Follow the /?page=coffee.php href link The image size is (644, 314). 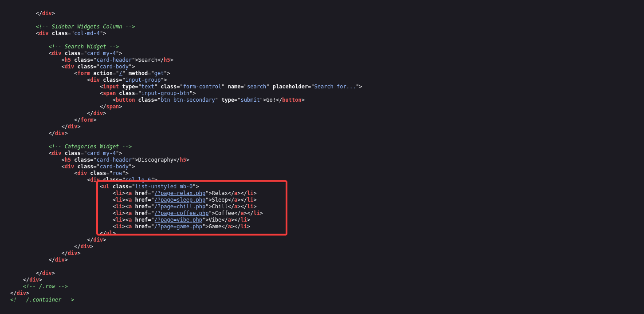coord(181,213)
